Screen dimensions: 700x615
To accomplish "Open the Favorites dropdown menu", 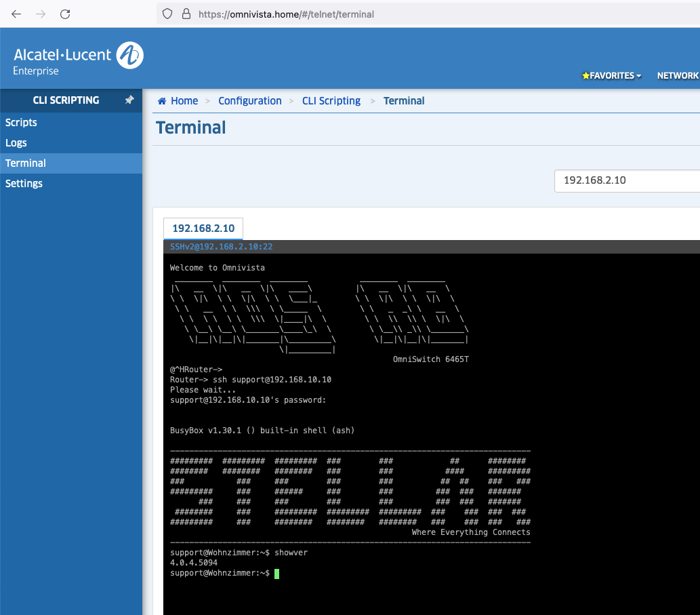I will [x=612, y=76].
